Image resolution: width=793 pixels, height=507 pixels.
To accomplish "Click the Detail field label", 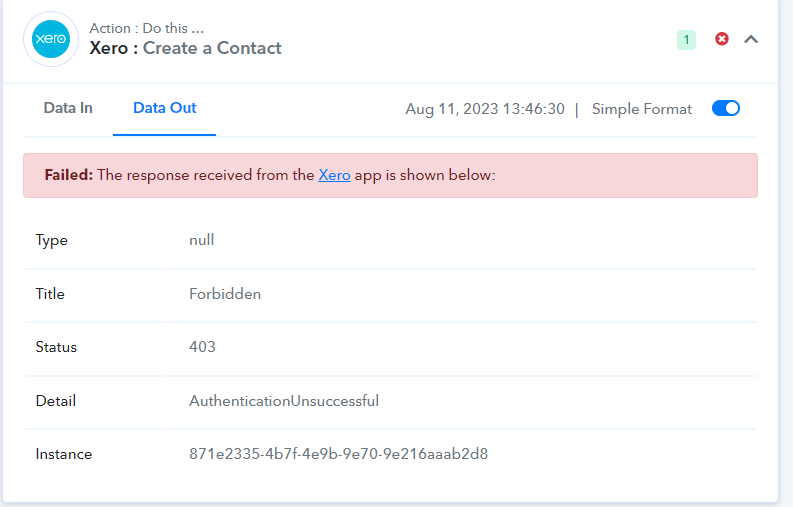I will click(x=56, y=401).
